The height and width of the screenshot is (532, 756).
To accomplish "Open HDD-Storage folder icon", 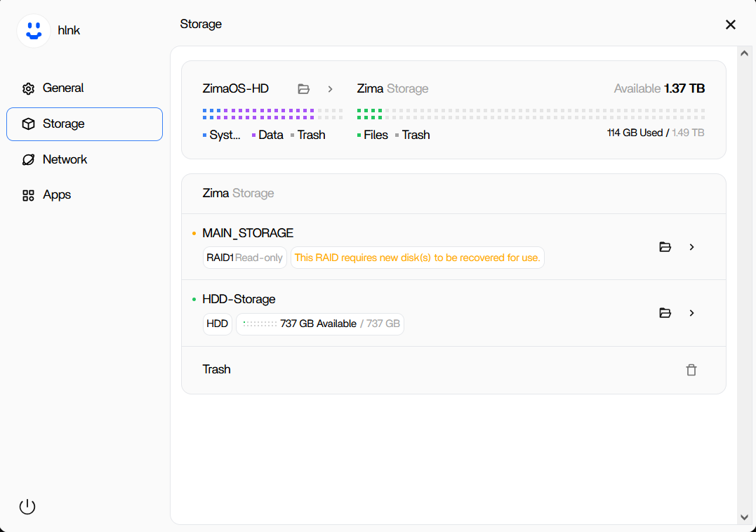I will coord(665,313).
